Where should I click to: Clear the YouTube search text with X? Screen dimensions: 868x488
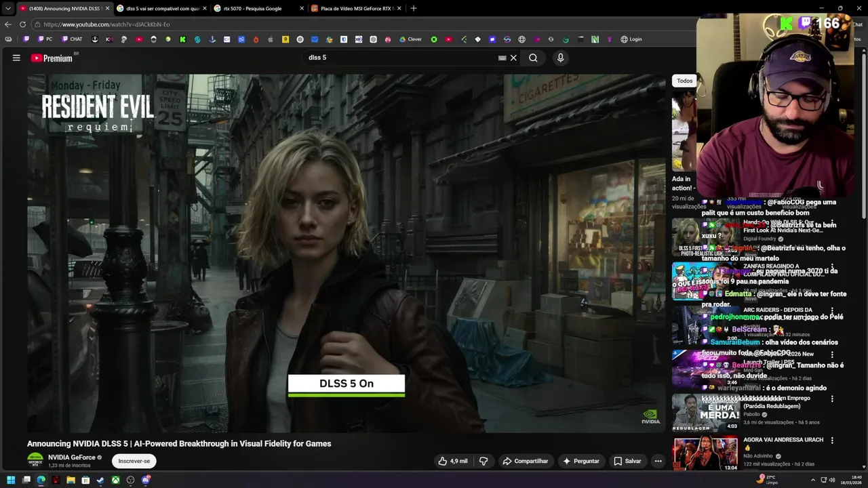513,58
